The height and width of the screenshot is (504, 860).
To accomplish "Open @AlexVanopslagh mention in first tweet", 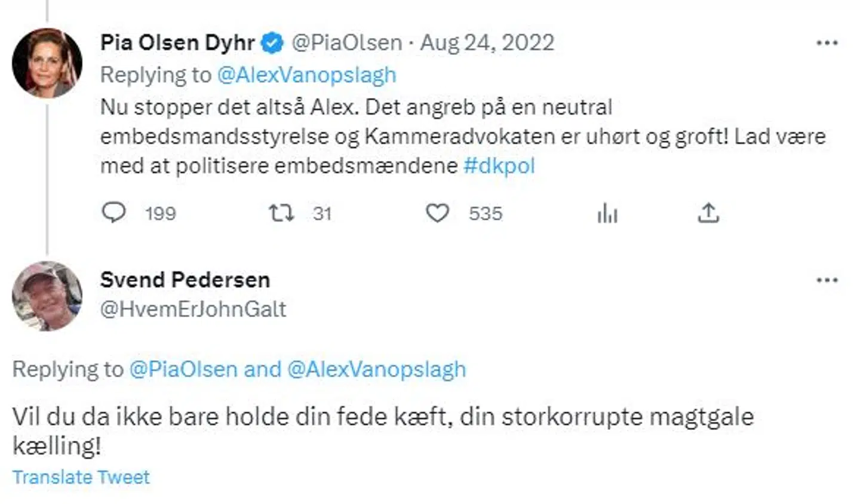I will (x=306, y=75).
